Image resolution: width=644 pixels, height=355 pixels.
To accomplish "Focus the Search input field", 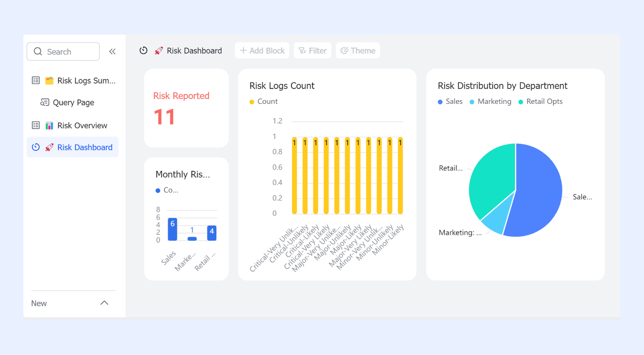I will pos(63,51).
